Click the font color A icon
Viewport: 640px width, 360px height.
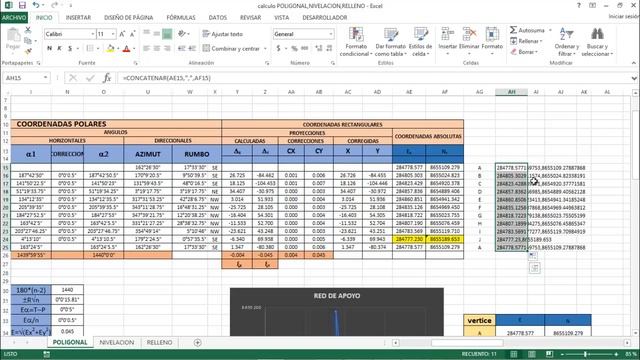126,49
